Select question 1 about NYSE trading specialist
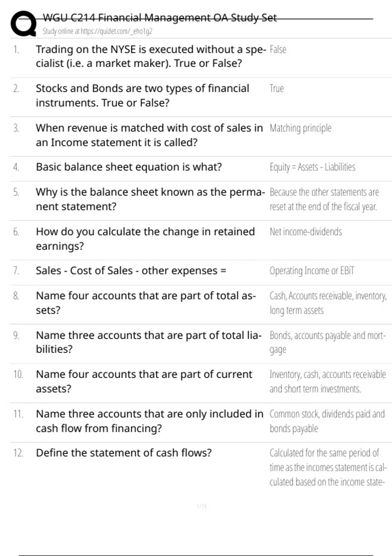Image resolution: width=392 pixels, height=556 pixels. coord(151,56)
